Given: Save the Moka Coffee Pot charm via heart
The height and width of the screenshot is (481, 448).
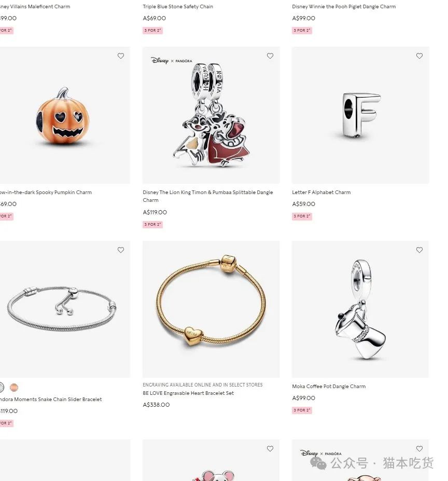Looking at the screenshot, I should tap(419, 250).
